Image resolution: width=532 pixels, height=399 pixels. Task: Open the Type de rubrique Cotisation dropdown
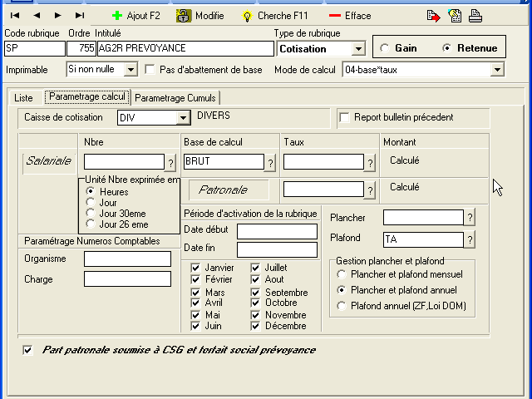(x=358, y=49)
